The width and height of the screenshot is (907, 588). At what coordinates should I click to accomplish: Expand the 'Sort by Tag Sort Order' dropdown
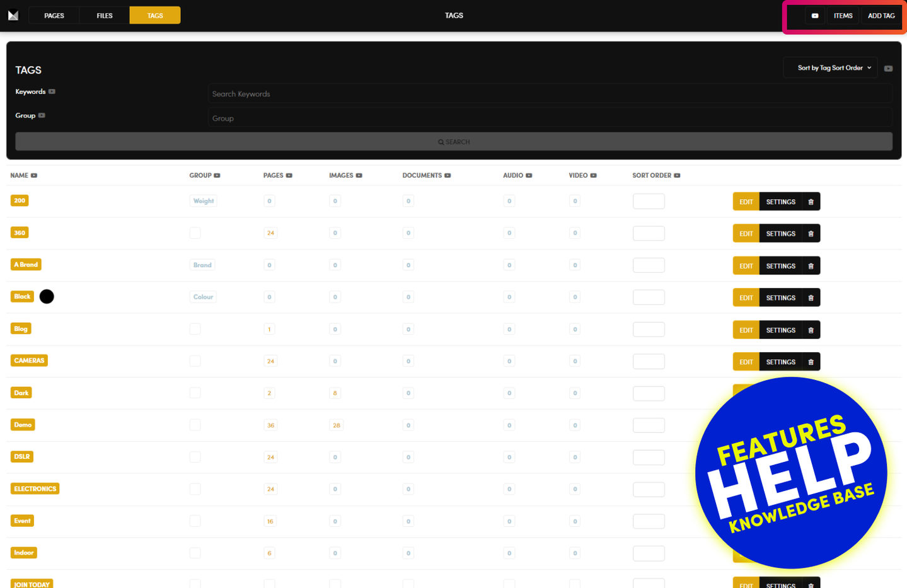coord(830,68)
